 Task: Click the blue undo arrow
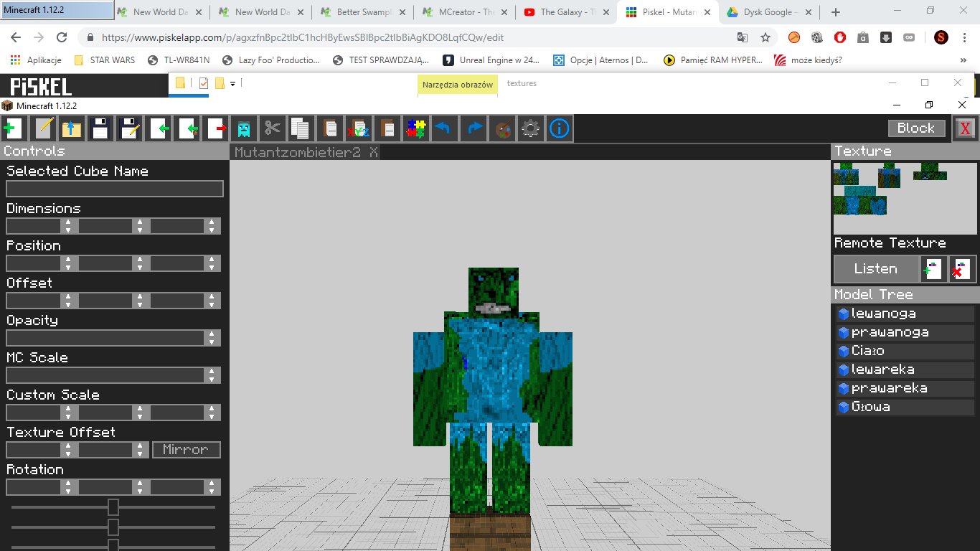pyautogui.click(x=443, y=129)
